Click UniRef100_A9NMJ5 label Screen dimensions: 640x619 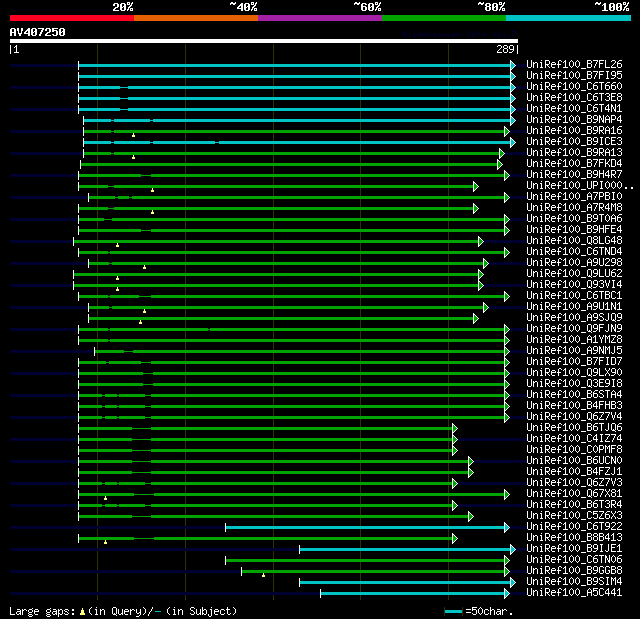574,351
